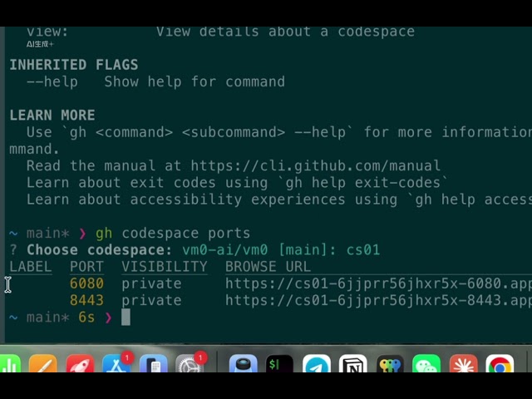Image resolution: width=532 pixels, height=399 pixels.
Task: Click the '--help' flag text
Action: 52,81
